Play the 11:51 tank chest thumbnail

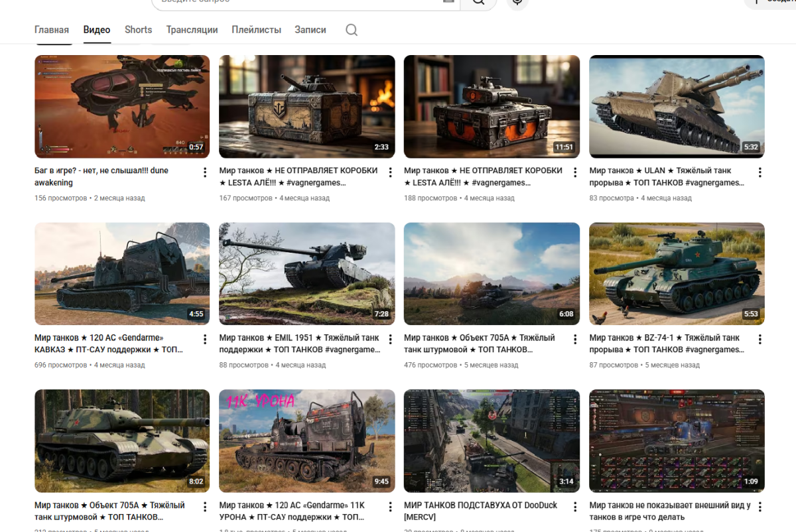click(492, 106)
